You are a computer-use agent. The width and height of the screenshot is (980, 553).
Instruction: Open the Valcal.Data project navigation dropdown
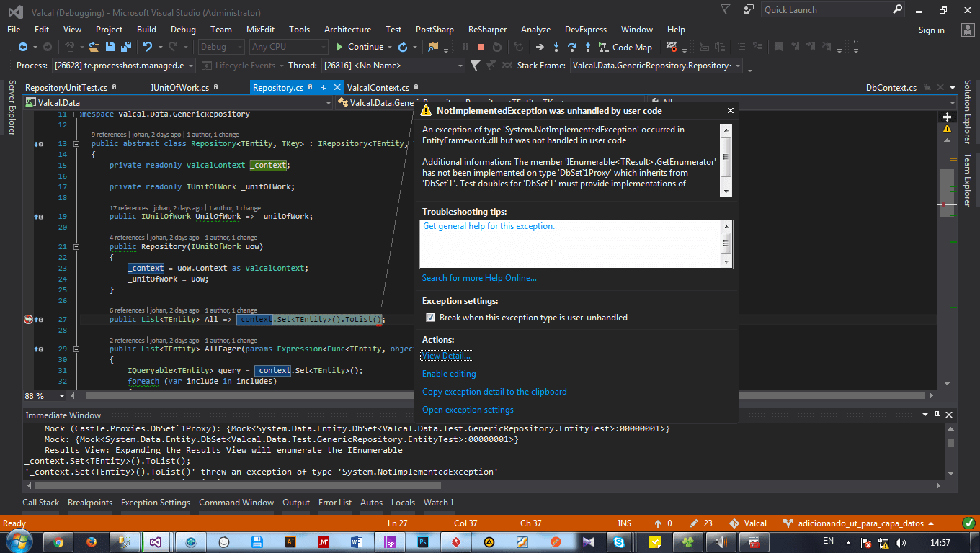[x=178, y=103]
